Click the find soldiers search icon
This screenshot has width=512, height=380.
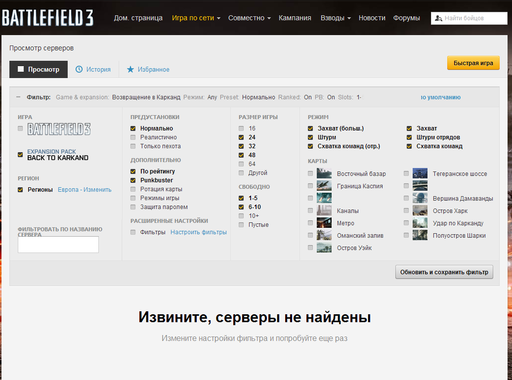click(438, 18)
